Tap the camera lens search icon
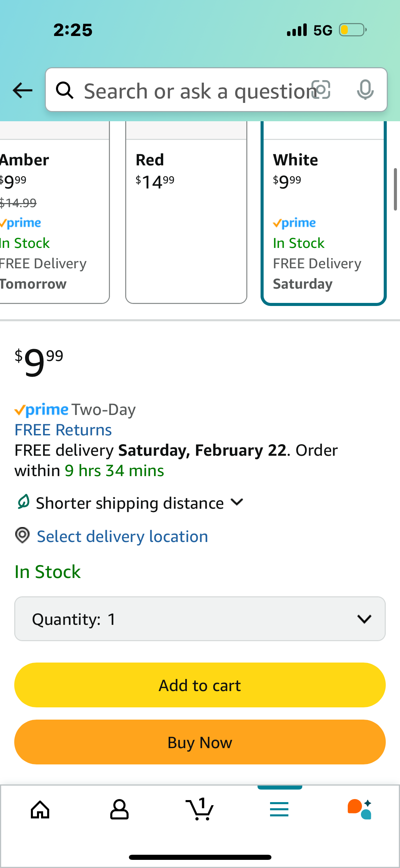The width and height of the screenshot is (400, 868). coord(321,90)
